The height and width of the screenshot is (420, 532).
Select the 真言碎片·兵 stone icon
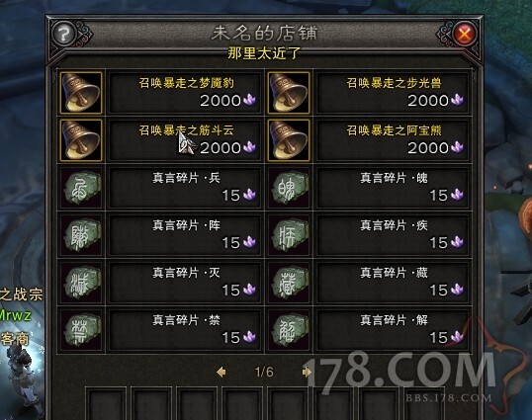click(81, 188)
